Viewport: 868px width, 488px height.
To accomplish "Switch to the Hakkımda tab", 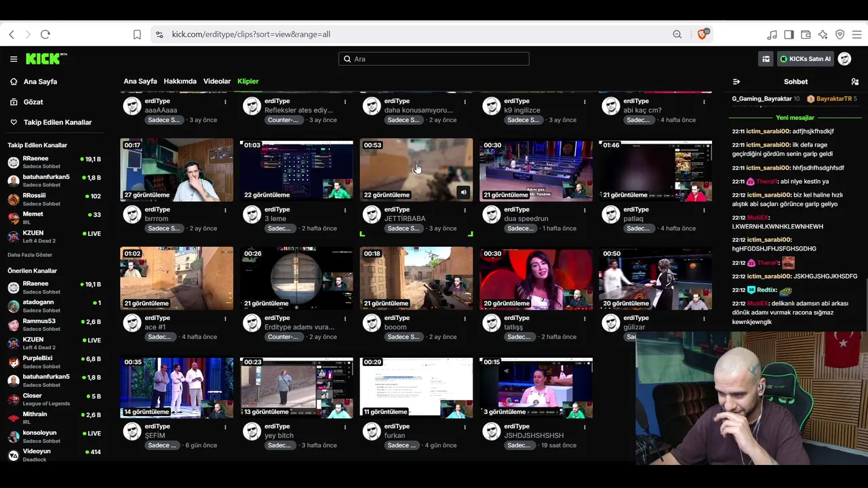I will [x=180, y=81].
